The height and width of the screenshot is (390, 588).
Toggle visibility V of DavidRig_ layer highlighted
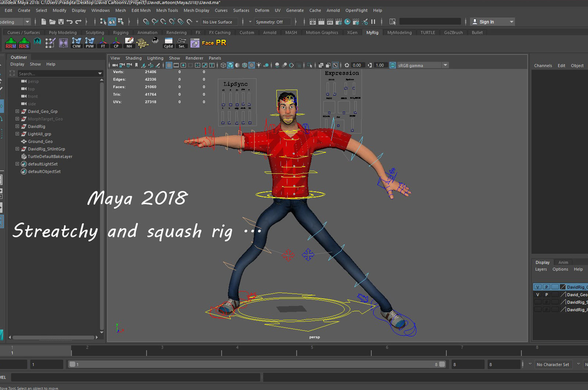point(538,287)
